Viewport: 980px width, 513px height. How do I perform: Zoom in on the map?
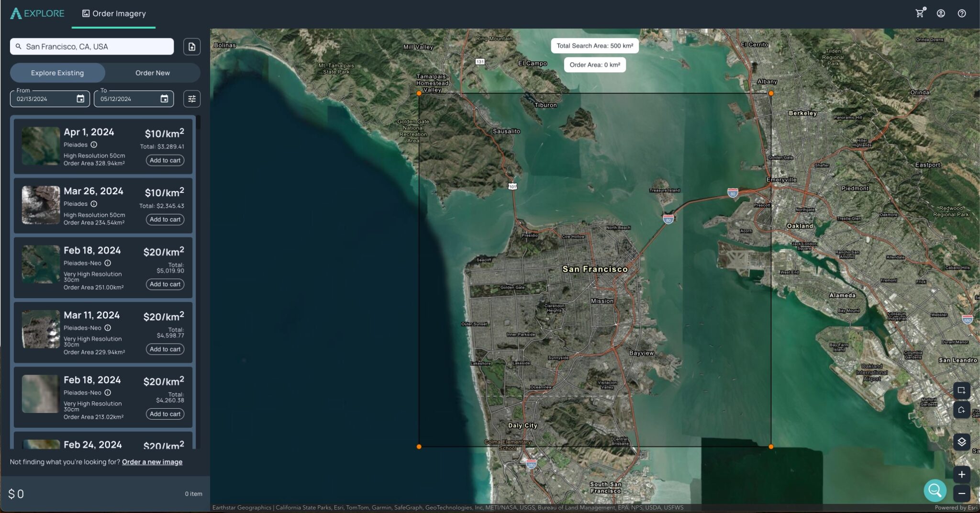tap(962, 474)
